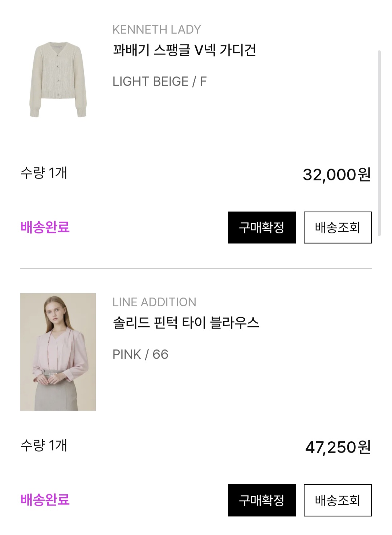Confirm purchase (구매확정) for the LINE ADDITION blouse
392x535 pixels.
(262, 500)
